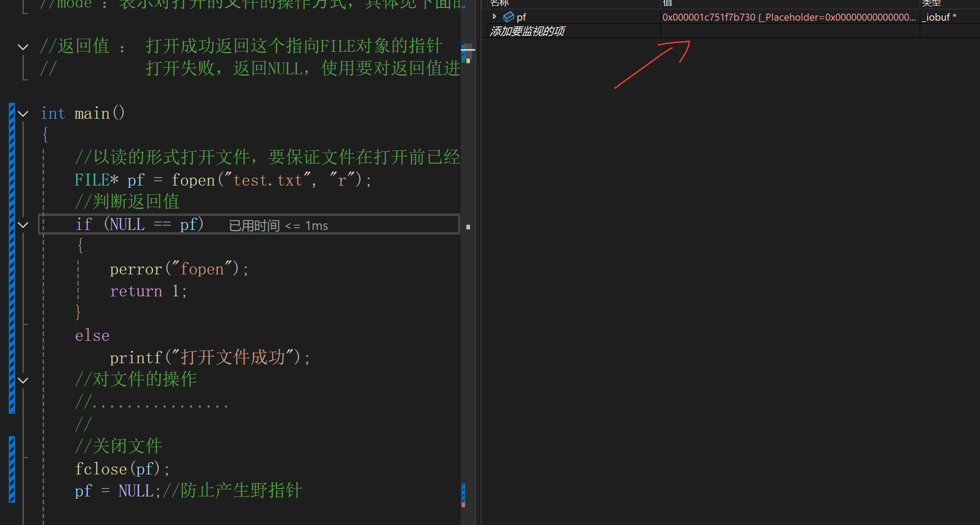Click the pf variable cube icon

coord(508,17)
